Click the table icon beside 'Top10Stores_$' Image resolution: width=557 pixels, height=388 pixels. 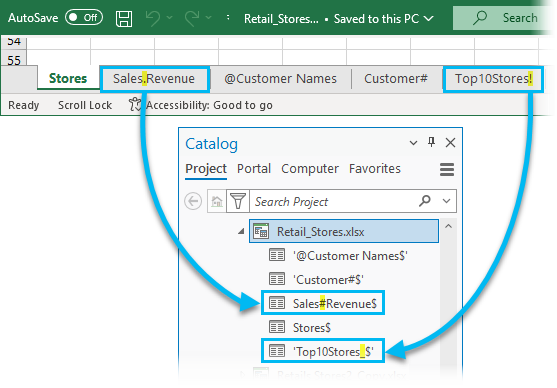[277, 351]
